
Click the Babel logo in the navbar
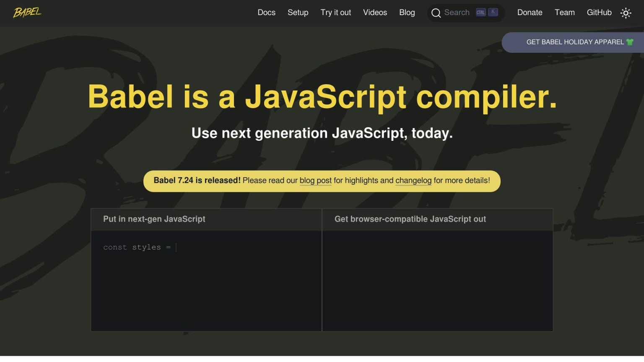(27, 12)
